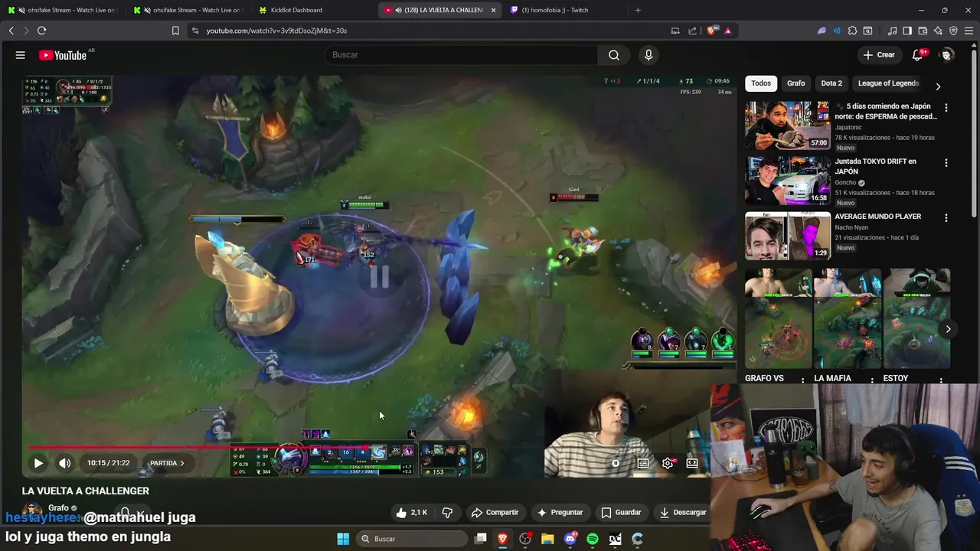Viewport: 980px width, 551px height.
Task: Open File Explorer from the taskbar
Action: pos(547,539)
